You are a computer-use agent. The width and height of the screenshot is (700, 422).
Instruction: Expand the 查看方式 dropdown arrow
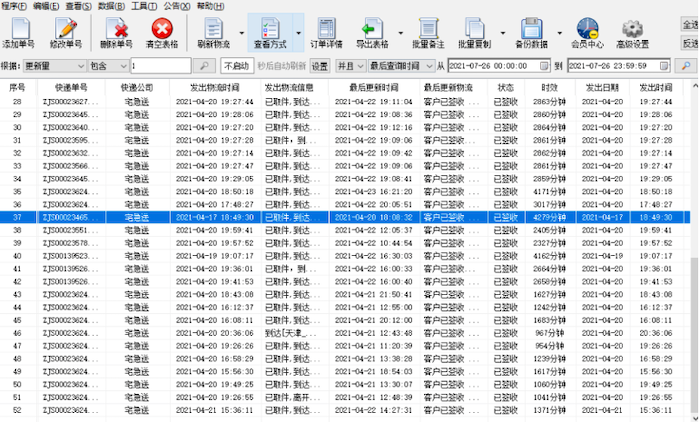pyautogui.click(x=298, y=33)
